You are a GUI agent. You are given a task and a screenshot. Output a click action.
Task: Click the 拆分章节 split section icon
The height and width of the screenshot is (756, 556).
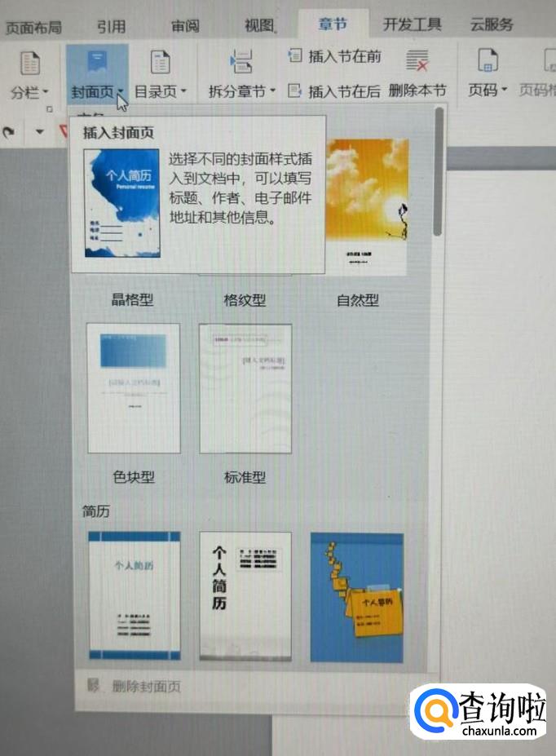(x=241, y=62)
